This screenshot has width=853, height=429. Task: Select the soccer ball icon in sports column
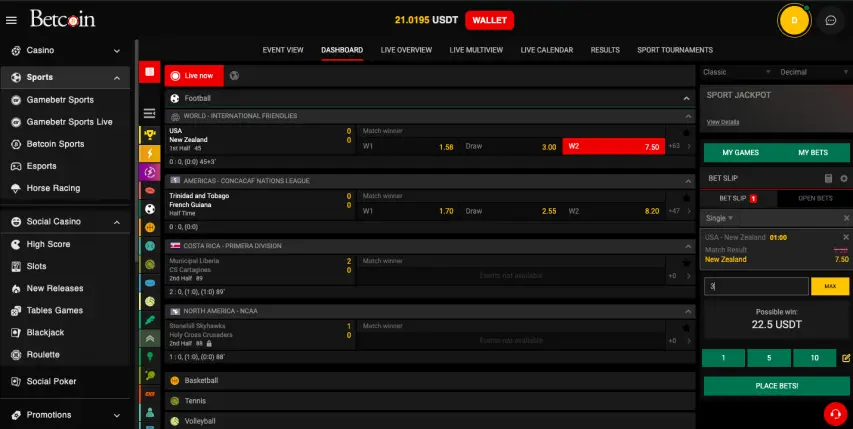point(150,209)
